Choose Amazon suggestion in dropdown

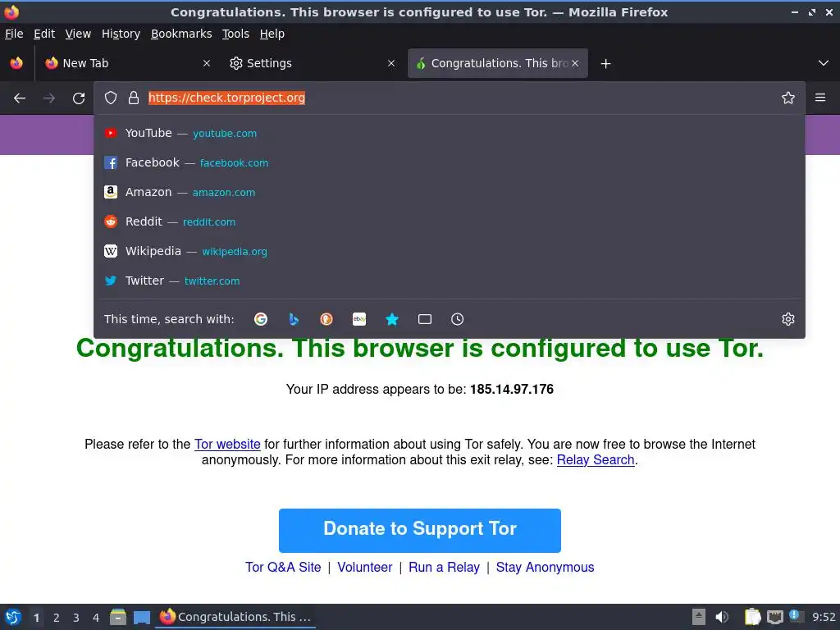tap(449, 192)
